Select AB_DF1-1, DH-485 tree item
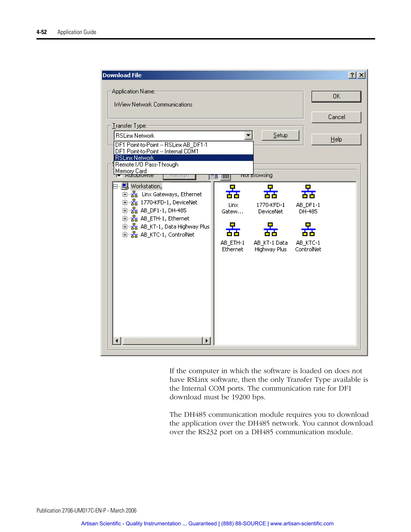This screenshot has width=411, height=532. point(163,210)
